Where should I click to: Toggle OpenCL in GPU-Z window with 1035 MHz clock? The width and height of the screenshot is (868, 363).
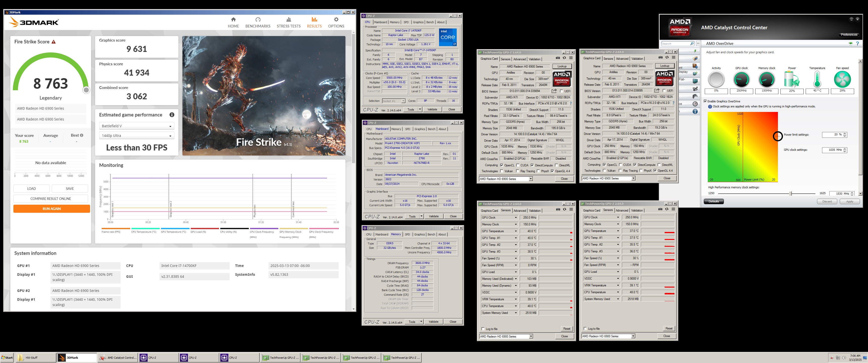click(x=501, y=165)
